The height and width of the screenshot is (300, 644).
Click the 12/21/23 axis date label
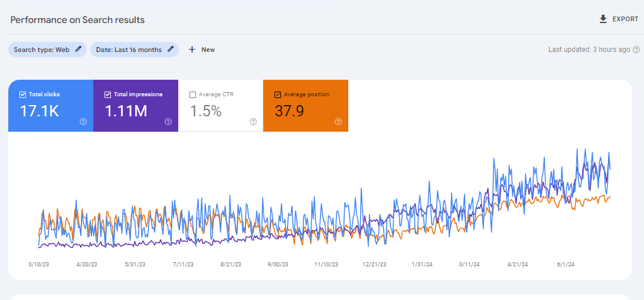(375, 265)
